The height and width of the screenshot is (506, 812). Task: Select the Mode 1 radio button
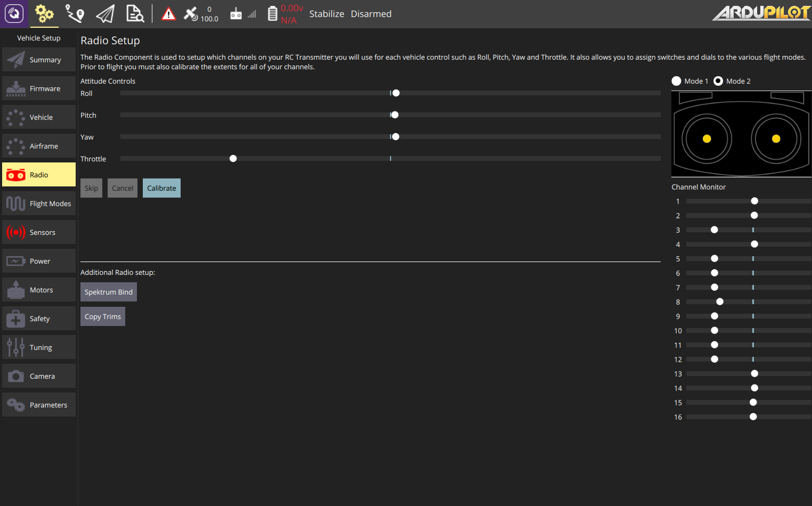pos(676,81)
